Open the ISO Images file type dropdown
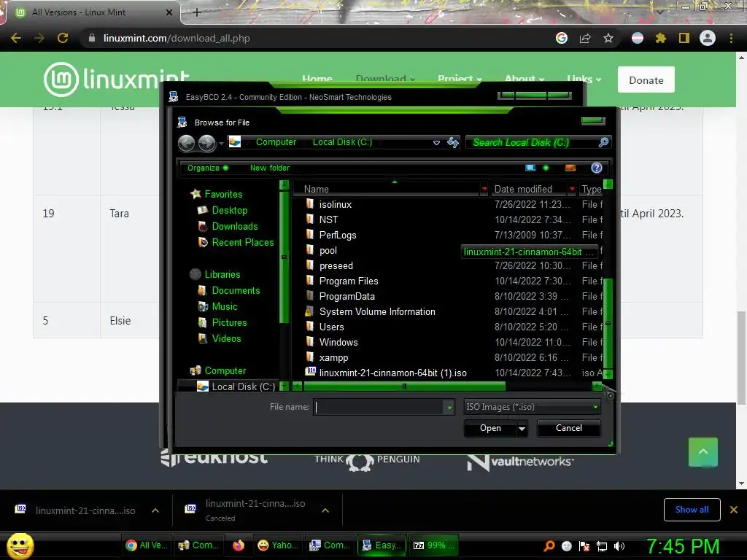 coord(532,407)
